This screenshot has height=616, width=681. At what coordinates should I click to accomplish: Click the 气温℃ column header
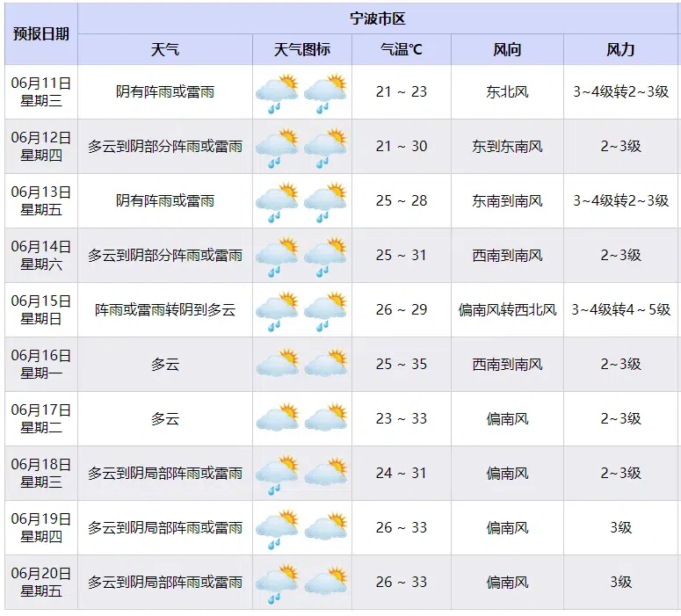(402, 49)
